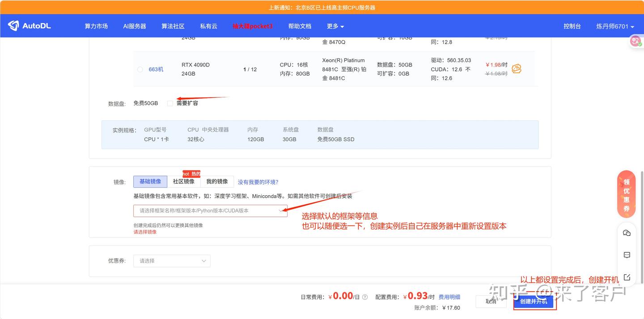Open the 费用明细 pricing details link
The image size is (644, 319).
[x=449, y=297]
